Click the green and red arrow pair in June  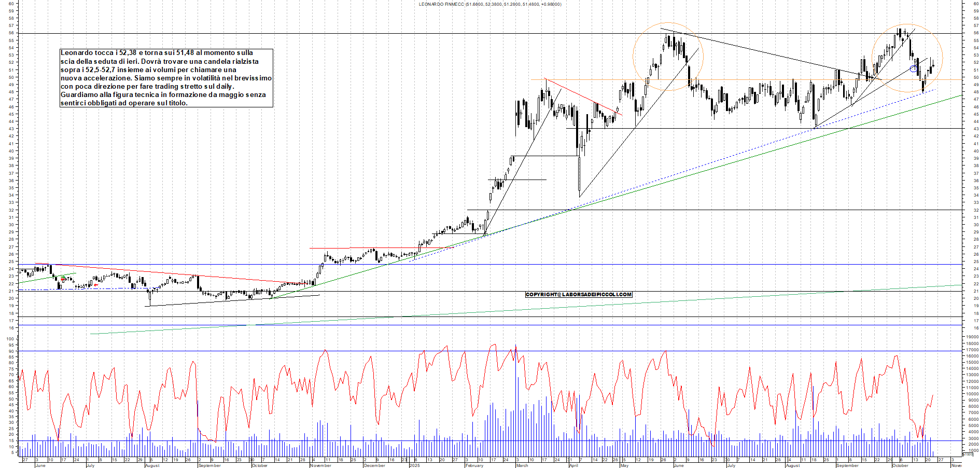(x=63, y=279)
